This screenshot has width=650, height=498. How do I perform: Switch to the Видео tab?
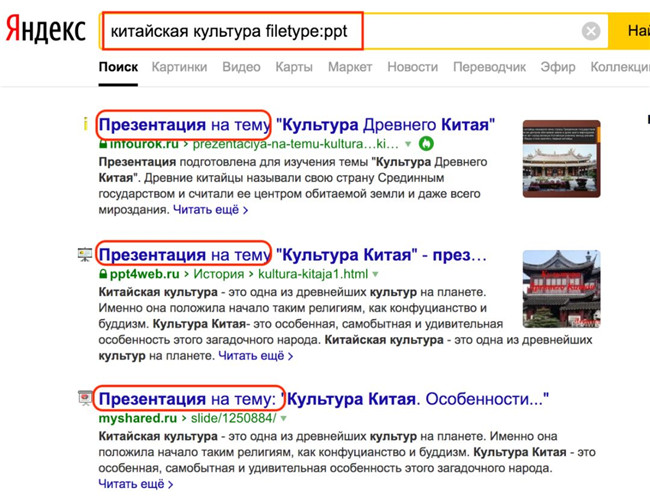241,67
